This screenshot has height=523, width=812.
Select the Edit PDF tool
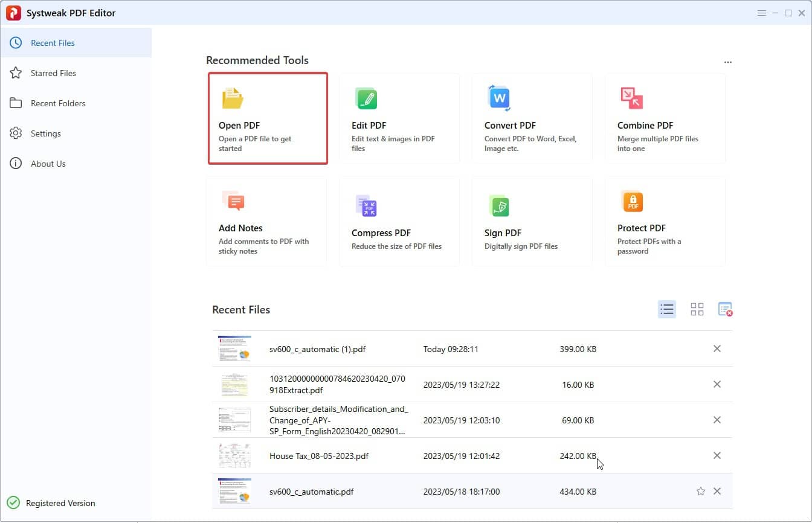[399, 118]
